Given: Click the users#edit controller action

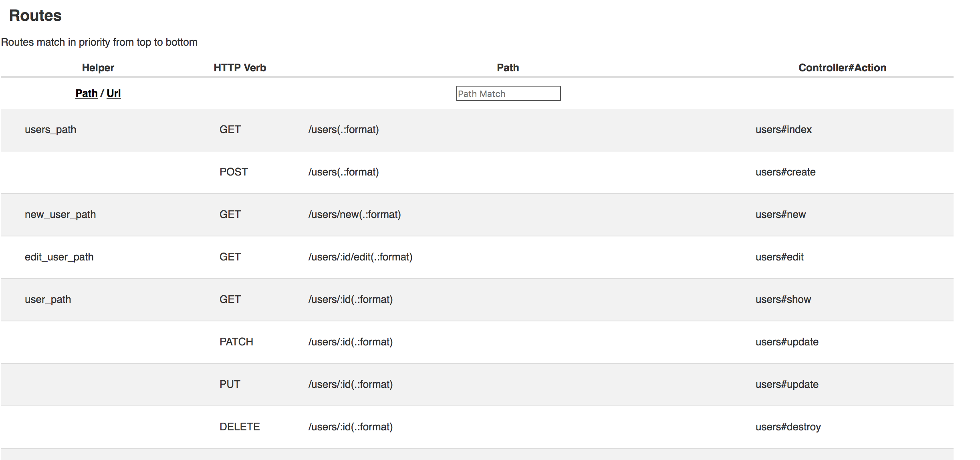Looking at the screenshot, I should (780, 257).
